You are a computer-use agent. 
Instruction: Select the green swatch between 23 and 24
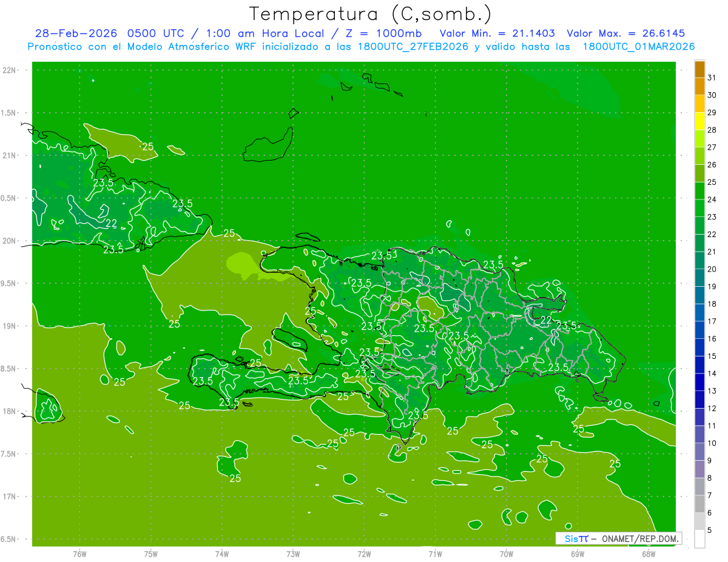pos(699,208)
